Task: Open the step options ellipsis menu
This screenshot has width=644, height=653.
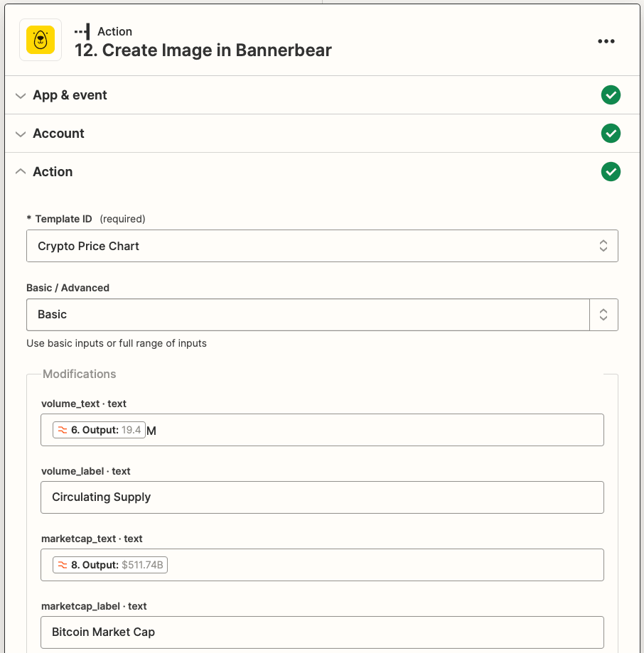Action: 606,41
